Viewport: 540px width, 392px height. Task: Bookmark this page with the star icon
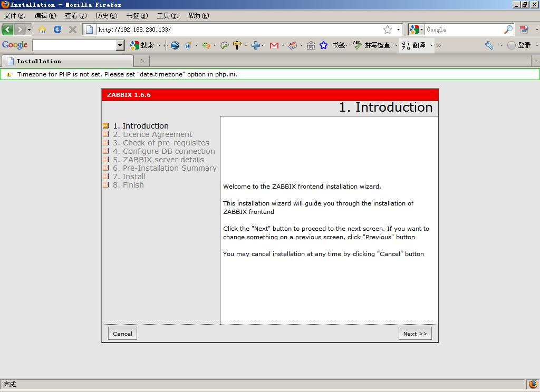(x=388, y=30)
